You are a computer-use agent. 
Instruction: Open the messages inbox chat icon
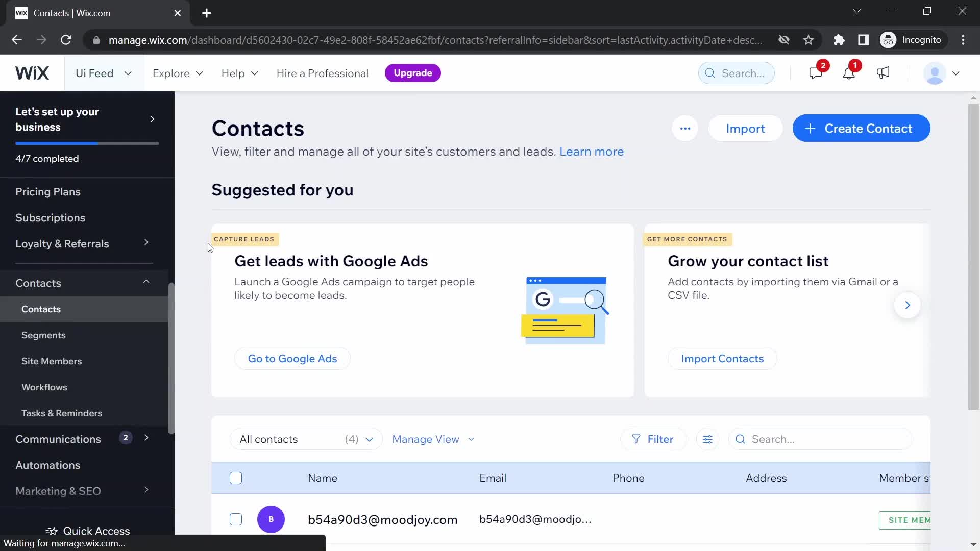pyautogui.click(x=816, y=73)
